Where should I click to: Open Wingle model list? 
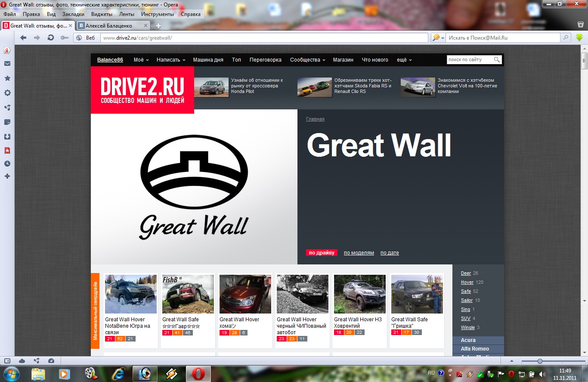pos(468,328)
